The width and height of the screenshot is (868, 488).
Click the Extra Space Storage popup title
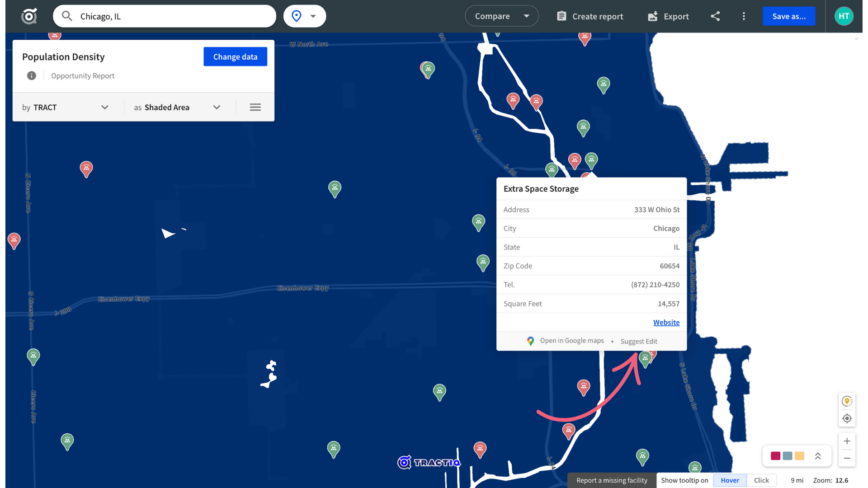[541, 189]
